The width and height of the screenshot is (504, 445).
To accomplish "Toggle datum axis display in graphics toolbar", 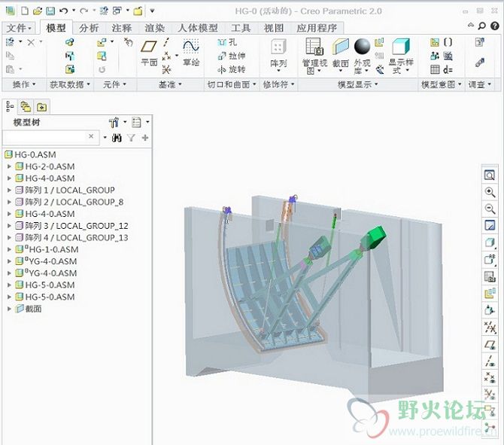I will tap(490, 361).
